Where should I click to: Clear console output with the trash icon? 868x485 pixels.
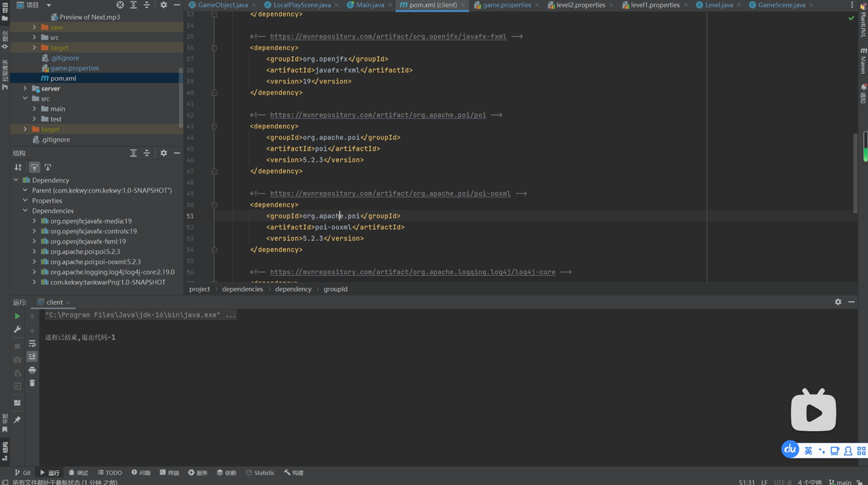[32, 383]
